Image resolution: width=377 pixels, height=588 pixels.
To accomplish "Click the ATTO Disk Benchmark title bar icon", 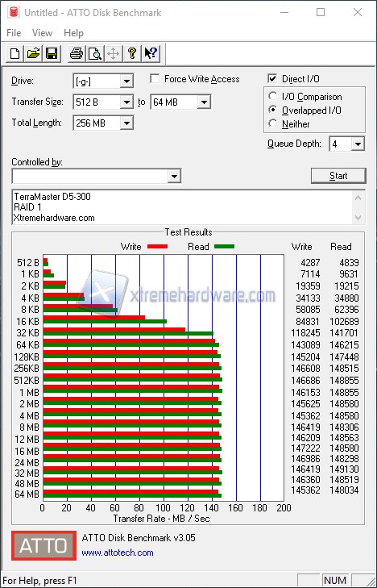I will 14,12.
